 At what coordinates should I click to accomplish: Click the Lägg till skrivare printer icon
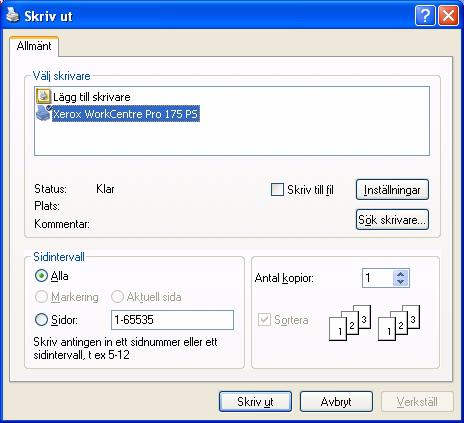click(x=43, y=96)
